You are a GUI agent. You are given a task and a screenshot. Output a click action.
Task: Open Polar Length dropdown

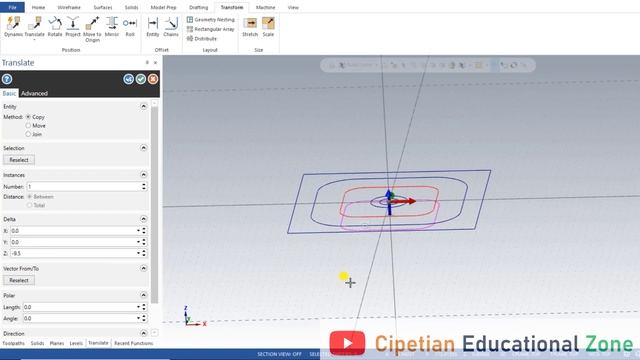tap(138, 307)
